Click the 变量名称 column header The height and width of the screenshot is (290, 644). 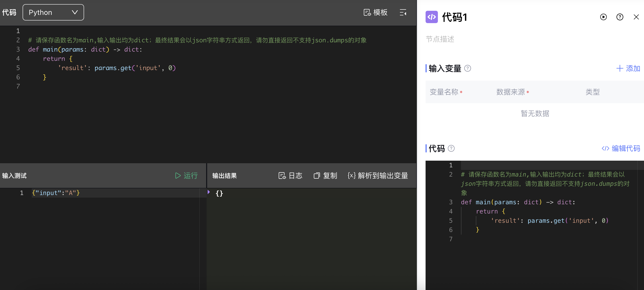pyautogui.click(x=444, y=92)
